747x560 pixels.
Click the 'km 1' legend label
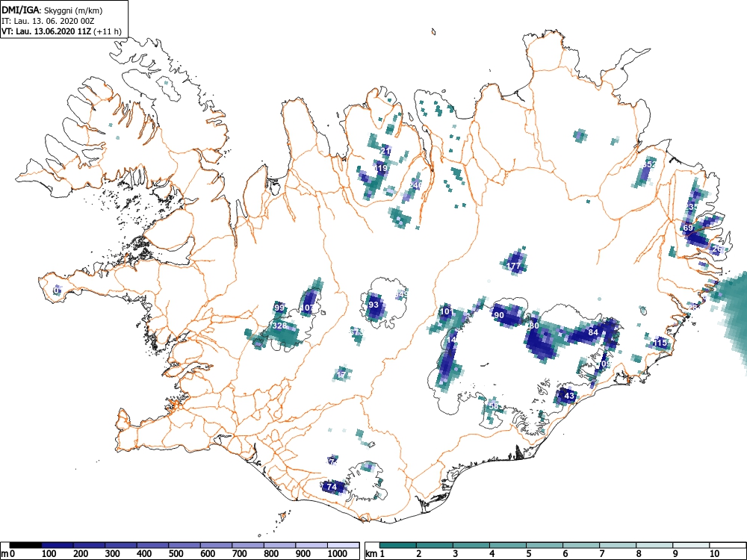point(375,553)
